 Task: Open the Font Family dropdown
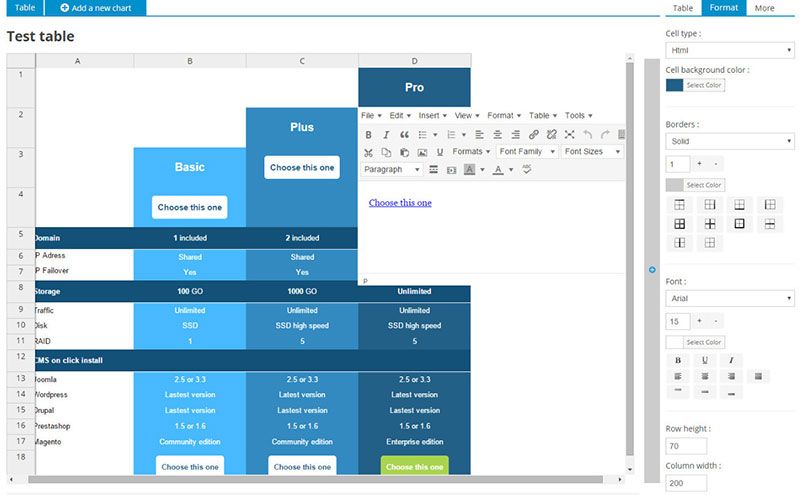point(527,152)
